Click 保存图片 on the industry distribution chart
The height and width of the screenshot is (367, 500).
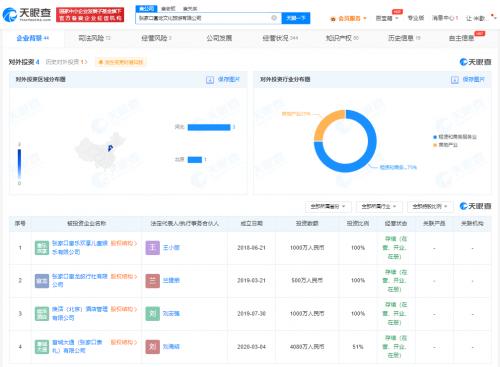coord(474,79)
